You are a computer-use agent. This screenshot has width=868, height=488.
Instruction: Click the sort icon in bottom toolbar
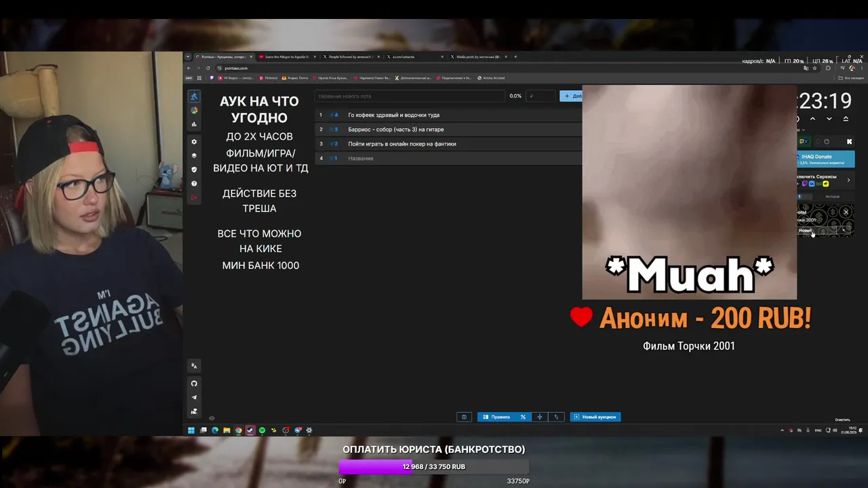(x=556, y=417)
